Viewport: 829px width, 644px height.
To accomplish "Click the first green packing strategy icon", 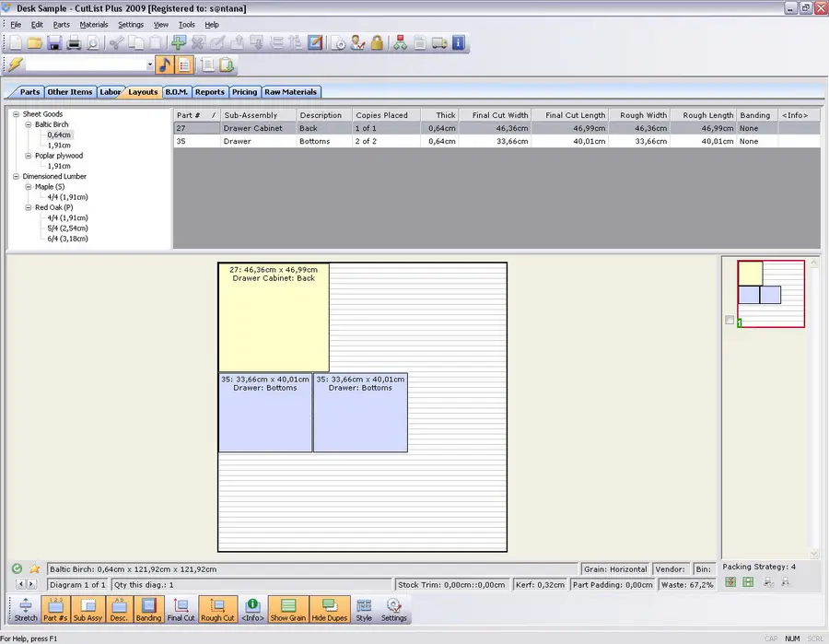I will click(730, 582).
